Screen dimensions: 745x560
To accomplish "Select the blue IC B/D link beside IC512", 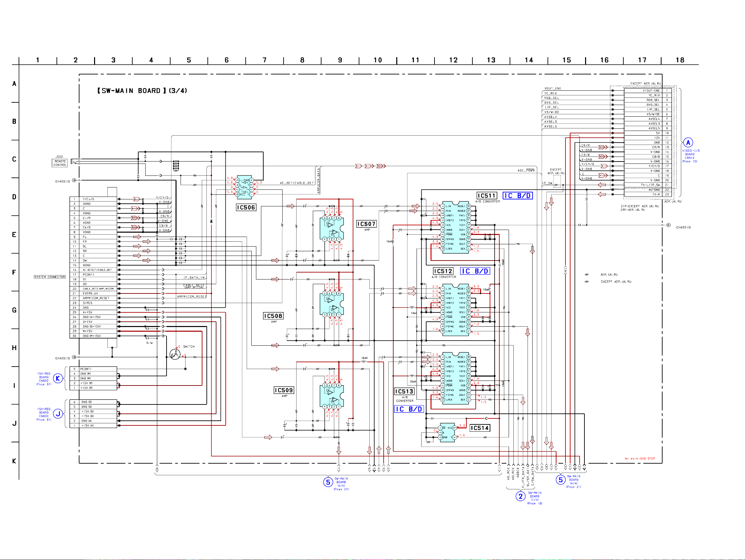I will tap(475, 271).
